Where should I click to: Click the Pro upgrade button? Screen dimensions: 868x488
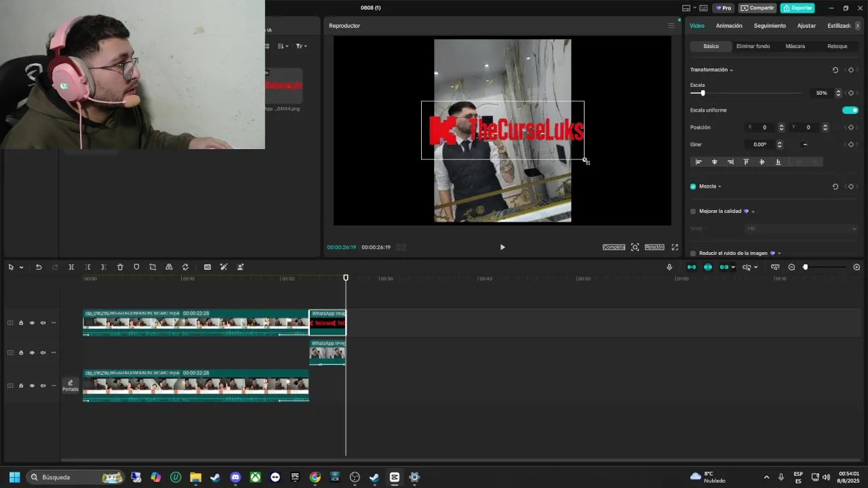724,8
